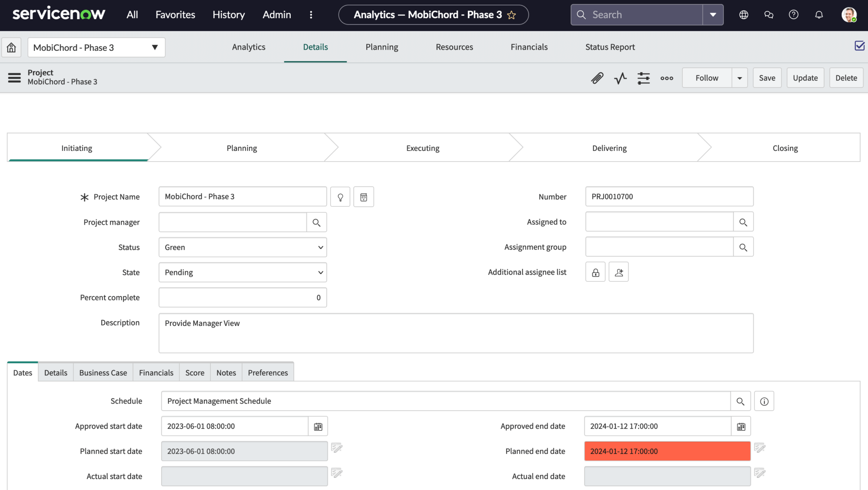Add me to the Additional assignee list
The height and width of the screenshot is (490, 868).
point(619,272)
